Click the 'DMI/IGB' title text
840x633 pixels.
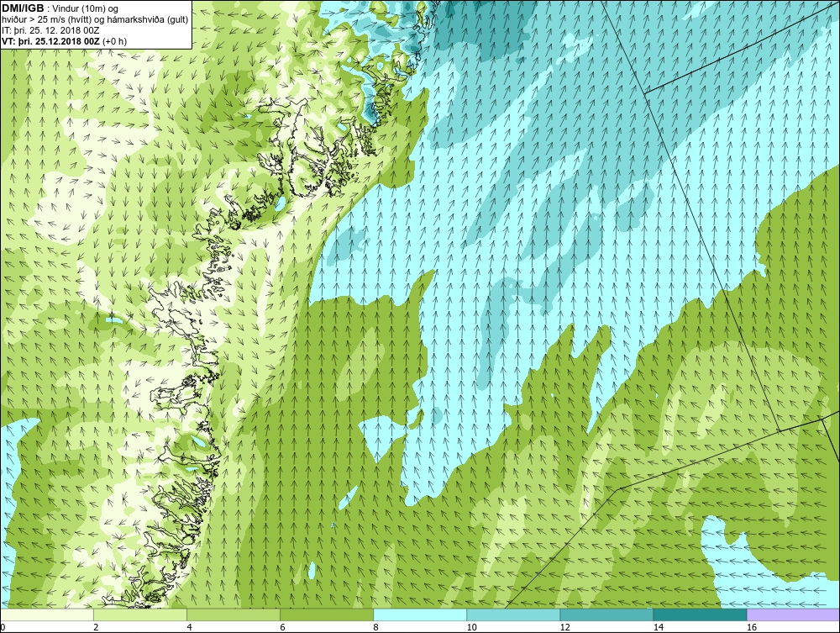[23, 8]
